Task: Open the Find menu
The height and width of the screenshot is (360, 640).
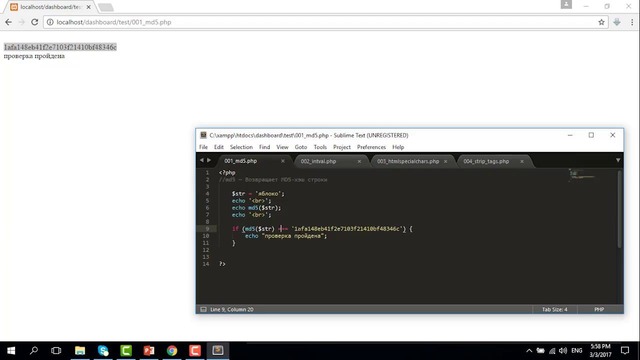Action: (264, 147)
